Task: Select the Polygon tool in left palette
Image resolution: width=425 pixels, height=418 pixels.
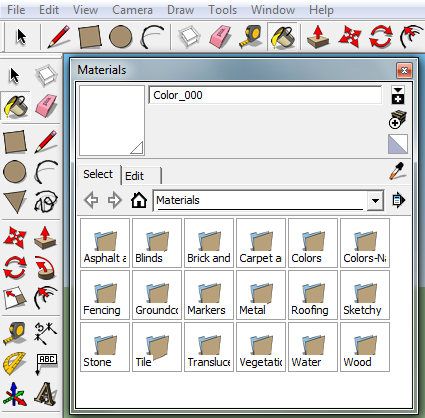Action: coord(15,202)
